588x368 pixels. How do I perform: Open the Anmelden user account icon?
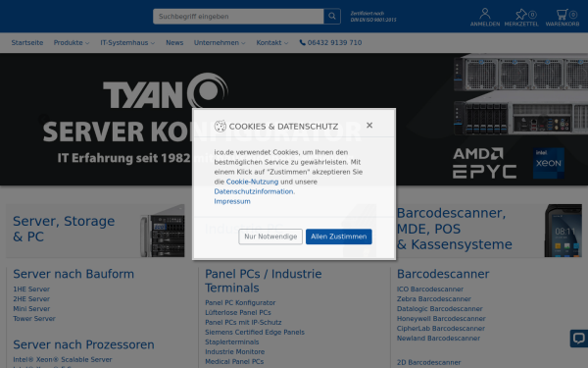click(485, 18)
